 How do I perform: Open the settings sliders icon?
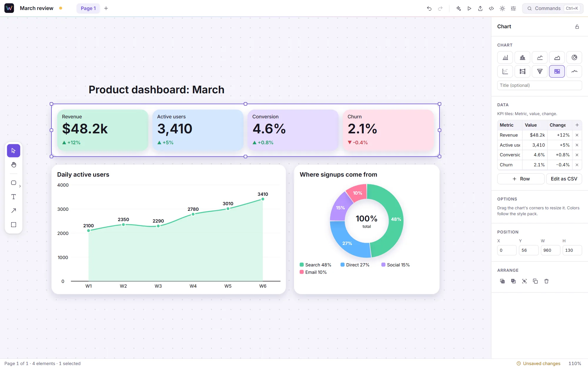click(x=513, y=9)
